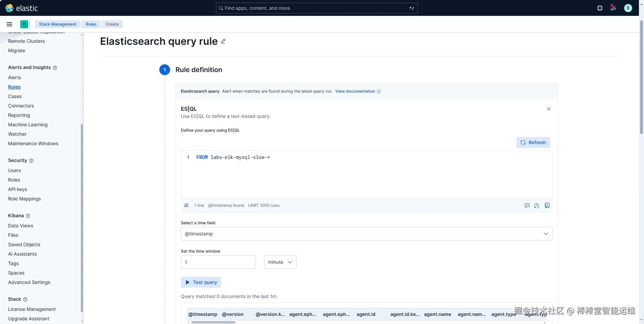
Task: Open Watcher in the sidebar
Action: click(17, 134)
